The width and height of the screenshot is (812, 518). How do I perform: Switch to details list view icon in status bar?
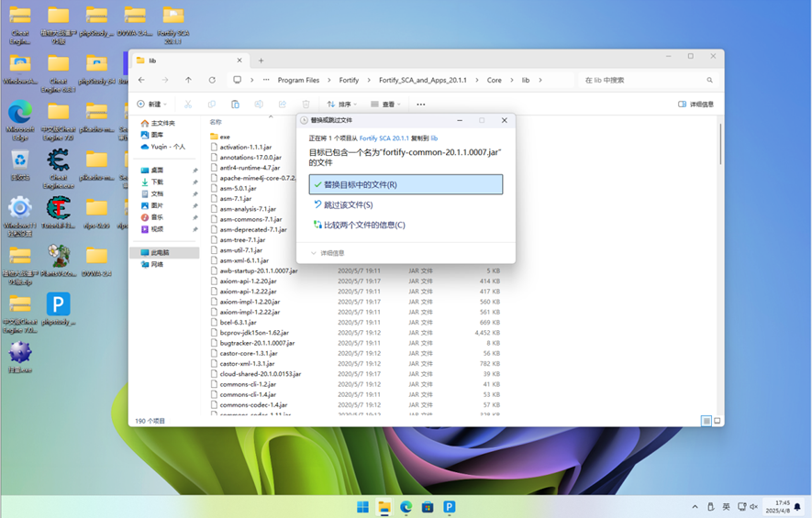coord(706,421)
